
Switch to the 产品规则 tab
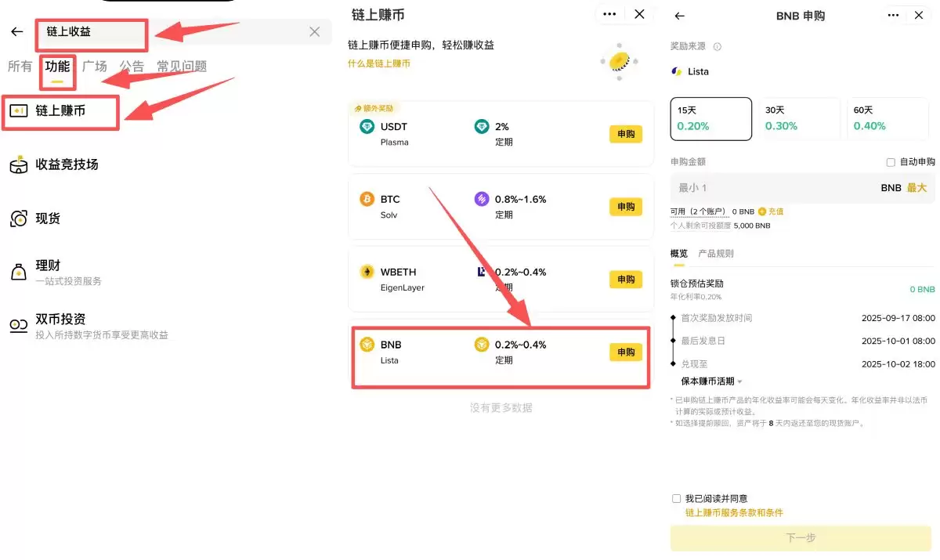(715, 253)
